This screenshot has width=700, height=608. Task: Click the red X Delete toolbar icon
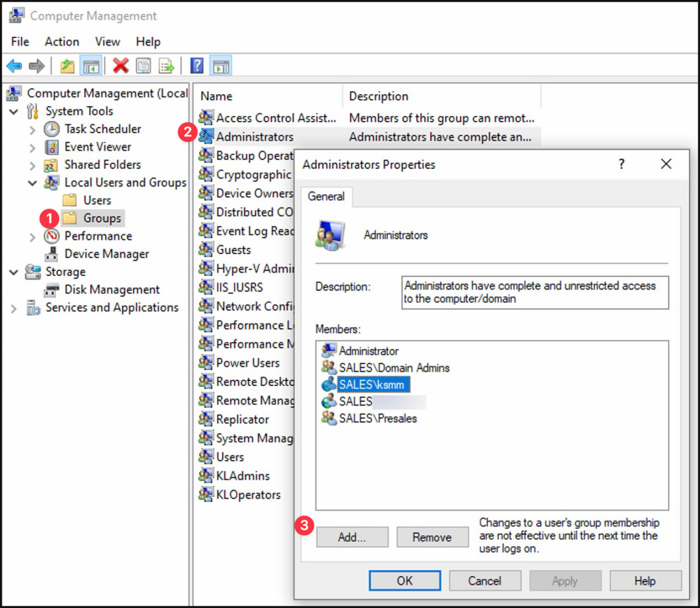pyautogui.click(x=120, y=66)
